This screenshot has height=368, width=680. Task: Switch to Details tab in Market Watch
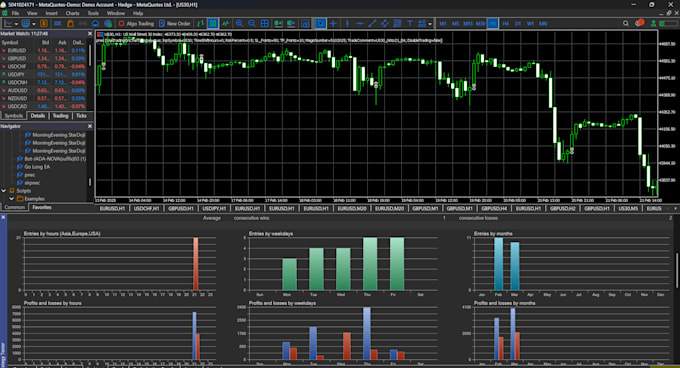point(38,116)
